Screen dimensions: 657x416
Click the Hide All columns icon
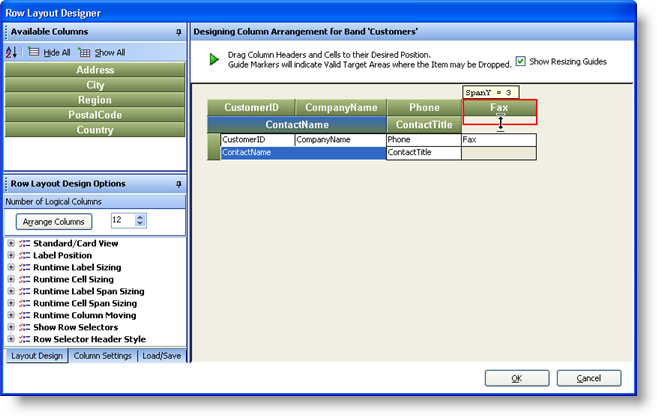coord(34,52)
